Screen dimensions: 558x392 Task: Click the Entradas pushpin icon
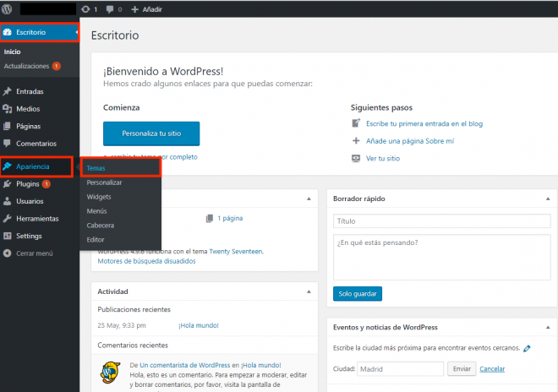pos(7,91)
